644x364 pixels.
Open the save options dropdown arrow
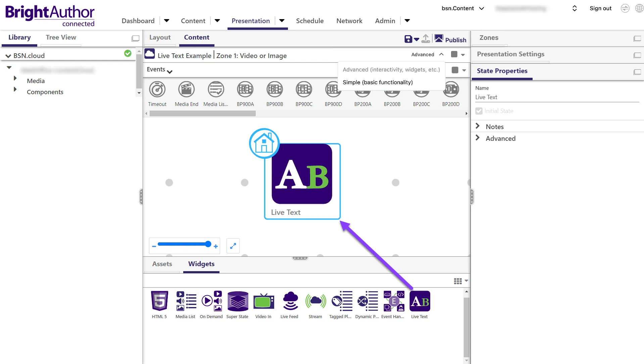tap(416, 40)
